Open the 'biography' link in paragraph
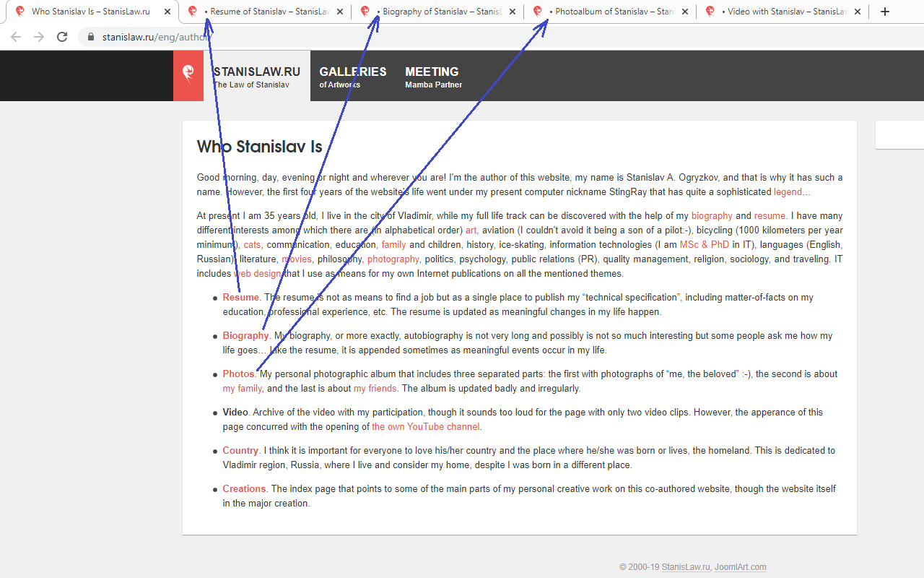 712,216
